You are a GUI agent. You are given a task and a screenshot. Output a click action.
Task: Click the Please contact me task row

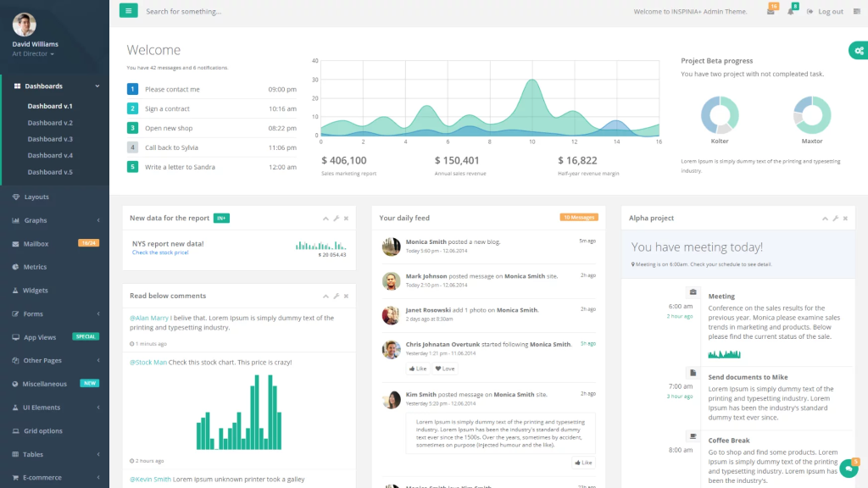coord(211,89)
